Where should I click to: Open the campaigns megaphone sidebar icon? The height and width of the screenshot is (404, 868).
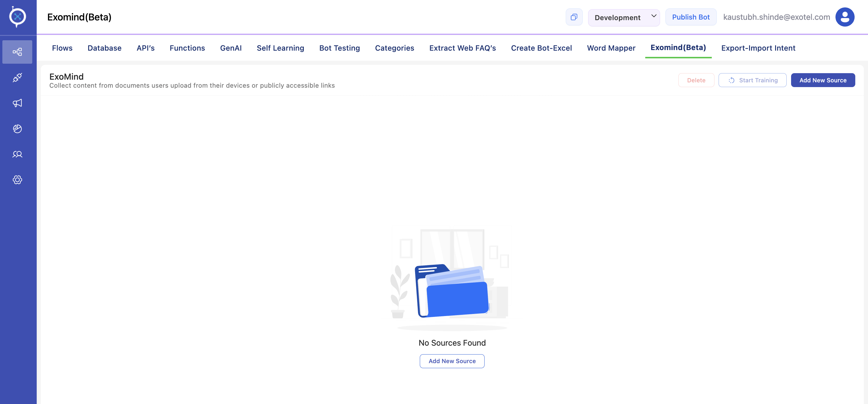(x=17, y=103)
